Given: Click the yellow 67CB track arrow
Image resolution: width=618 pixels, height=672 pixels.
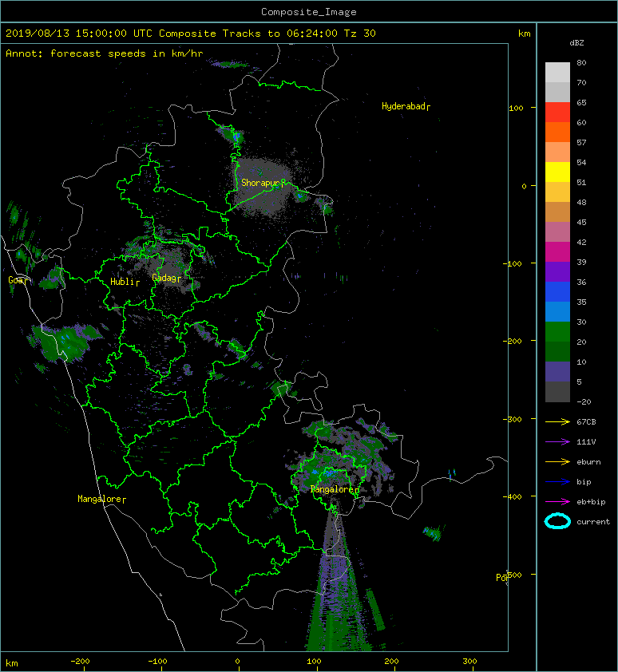Looking at the screenshot, I should pos(557,422).
